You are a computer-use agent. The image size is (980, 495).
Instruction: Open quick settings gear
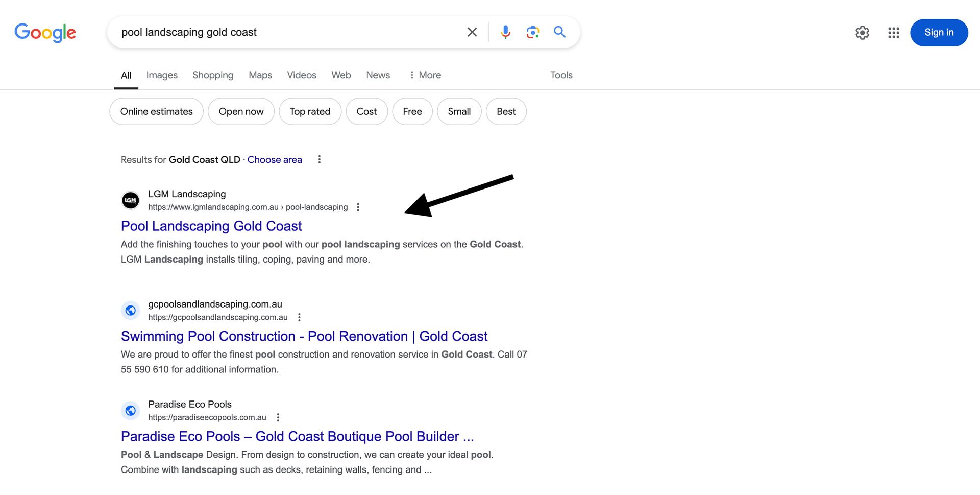(863, 32)
